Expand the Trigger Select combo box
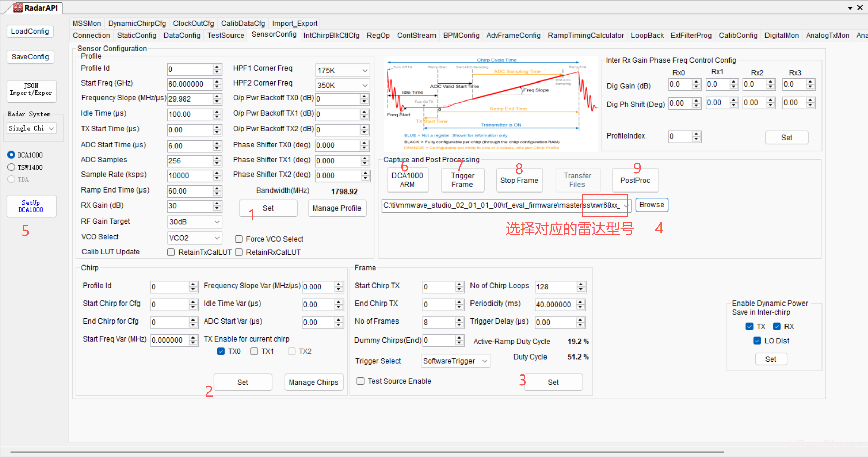Image resolution: width=868 pixels, height=457 pixels. coord(485,361)
